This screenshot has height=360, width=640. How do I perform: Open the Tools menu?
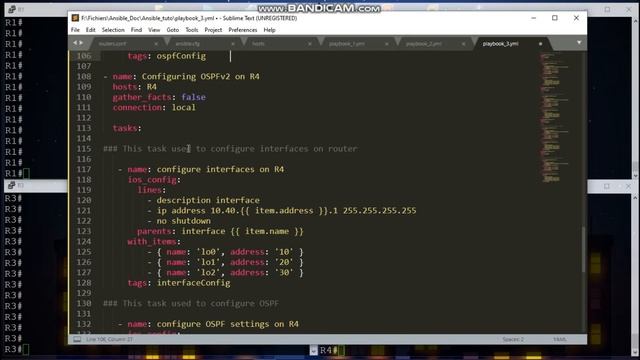click(191, 30)
